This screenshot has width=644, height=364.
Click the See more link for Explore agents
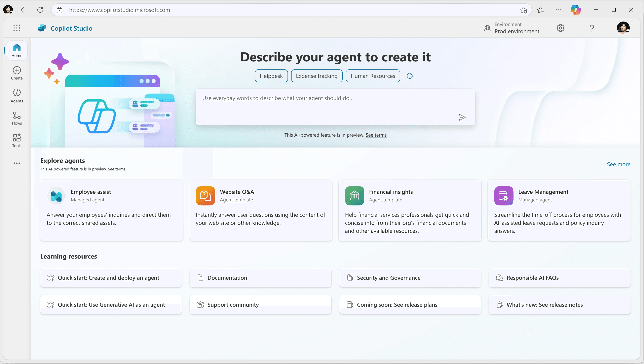(618, 164)
